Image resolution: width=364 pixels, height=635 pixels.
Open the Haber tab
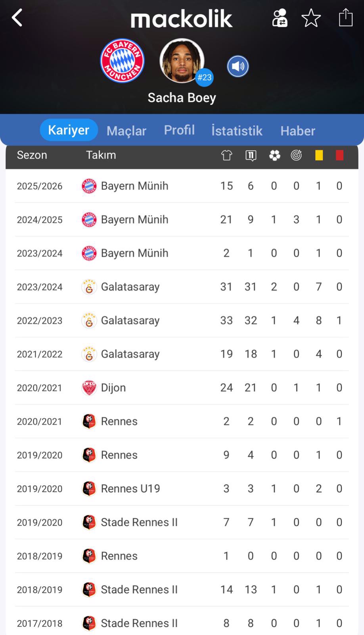point(298,131)
